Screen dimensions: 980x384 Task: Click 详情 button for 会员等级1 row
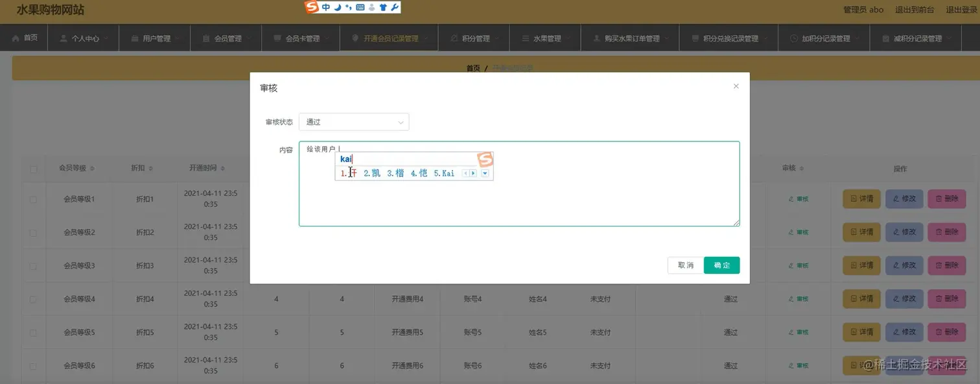tap(861, 198)
